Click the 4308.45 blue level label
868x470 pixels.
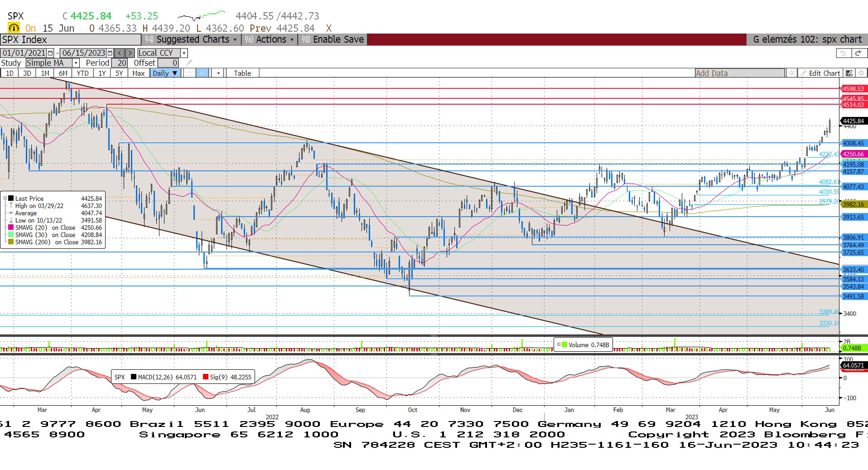point(854,143)
